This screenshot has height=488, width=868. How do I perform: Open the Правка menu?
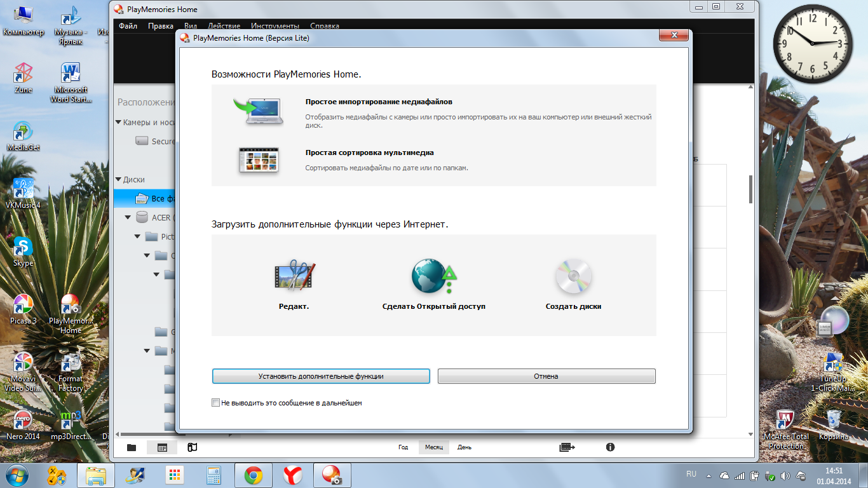pos(160,26)
